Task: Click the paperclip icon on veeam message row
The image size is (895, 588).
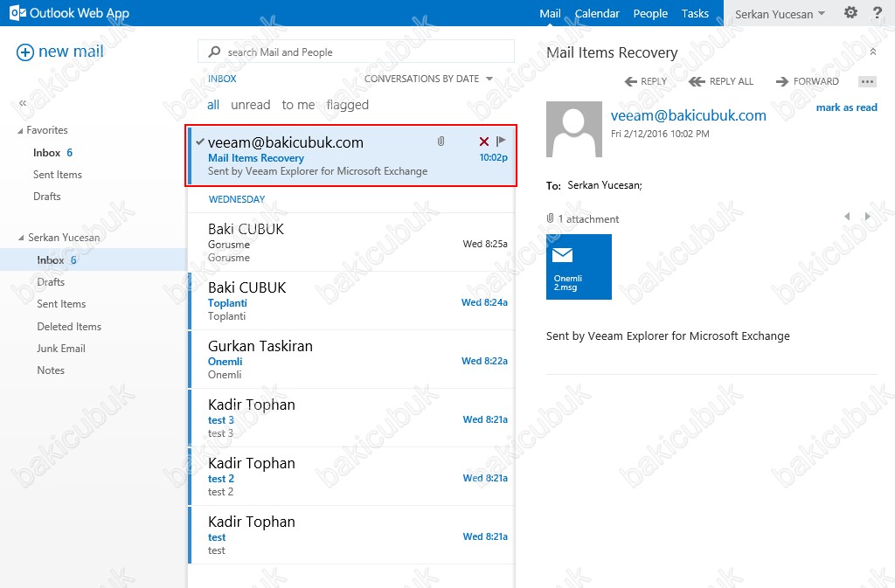Action: (441, 142)
